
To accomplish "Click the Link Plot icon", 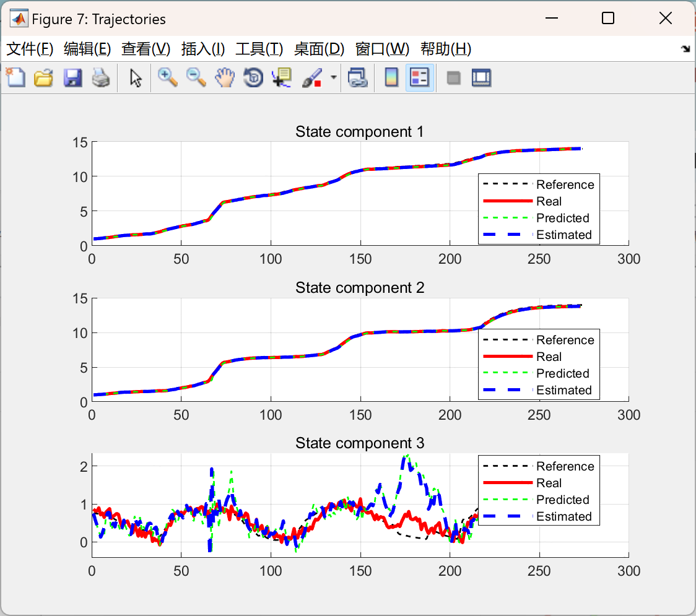I will [357, 77].
